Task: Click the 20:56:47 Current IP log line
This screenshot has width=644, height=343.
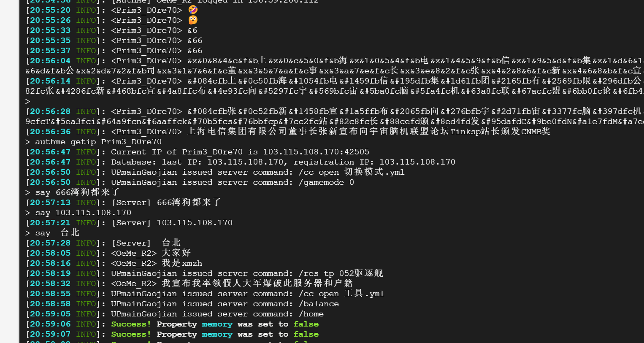Action: coord(240,152)
